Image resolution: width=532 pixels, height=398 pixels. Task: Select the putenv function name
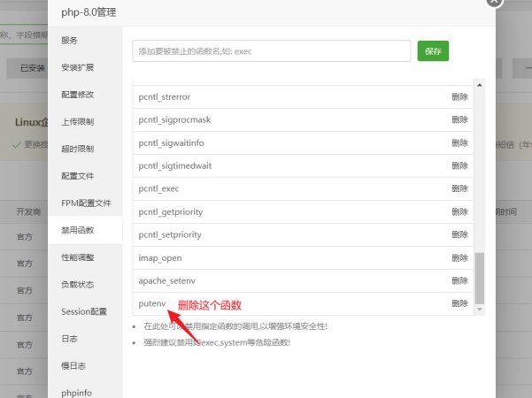[152, 303]
